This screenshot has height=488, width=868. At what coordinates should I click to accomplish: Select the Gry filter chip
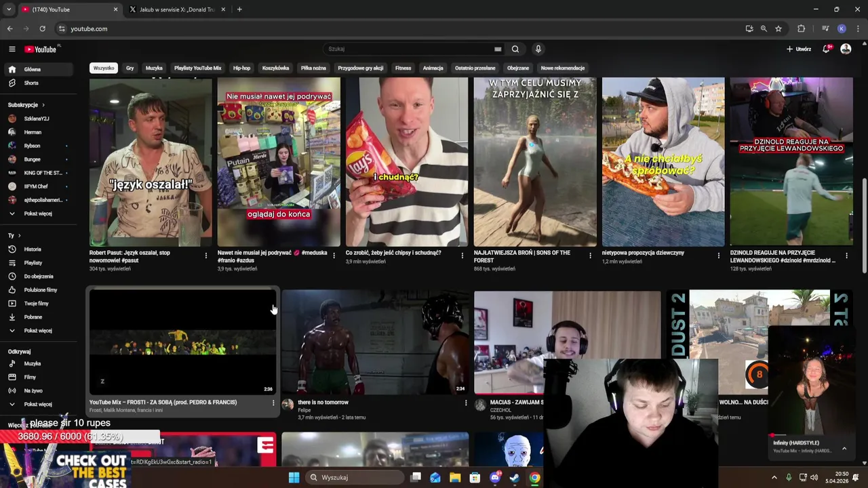[130, 68]
